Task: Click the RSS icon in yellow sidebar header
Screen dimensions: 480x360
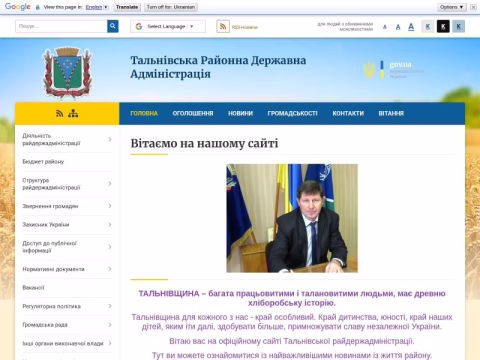Action: (x=60, y=114)
